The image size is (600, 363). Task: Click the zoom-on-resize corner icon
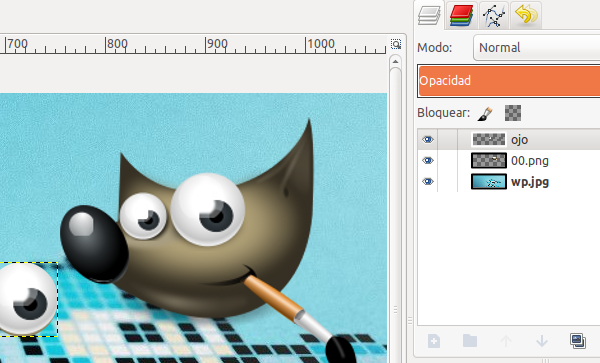(396, 44)
